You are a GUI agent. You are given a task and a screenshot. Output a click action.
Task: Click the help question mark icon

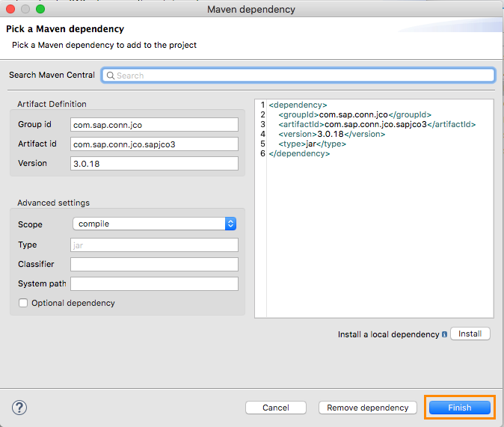[20, 408]
